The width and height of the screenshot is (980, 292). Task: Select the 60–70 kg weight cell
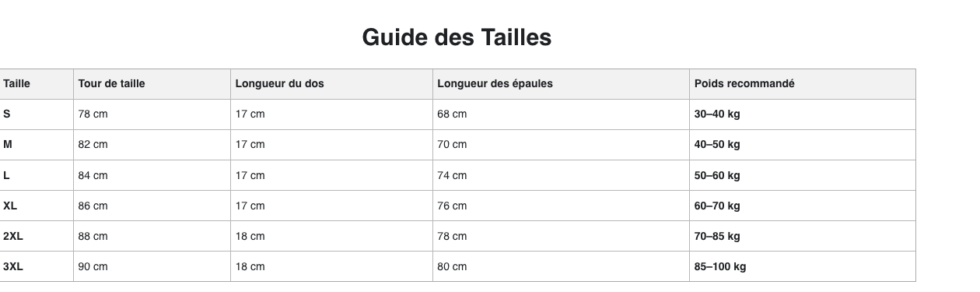(x=803, y=206)
